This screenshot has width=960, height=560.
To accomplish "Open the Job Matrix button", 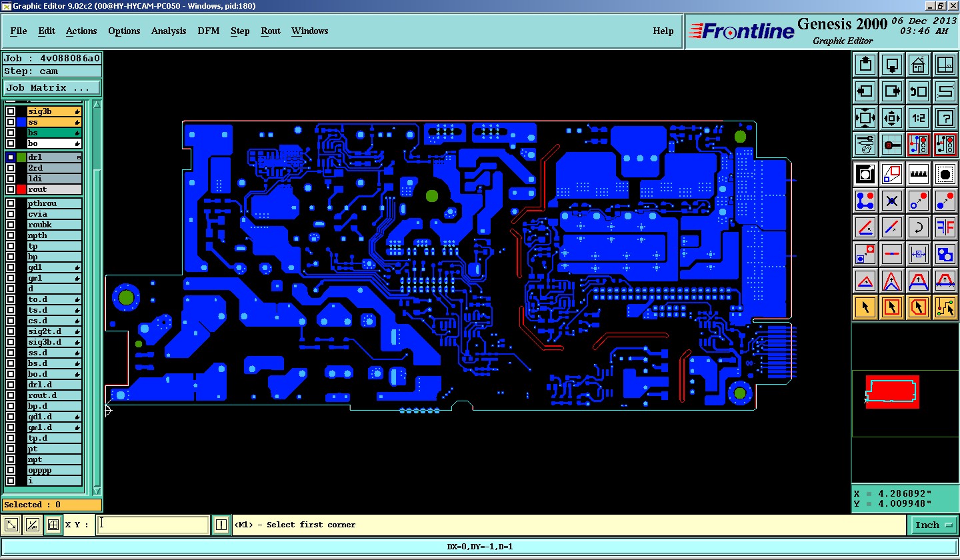I will 52,87.
